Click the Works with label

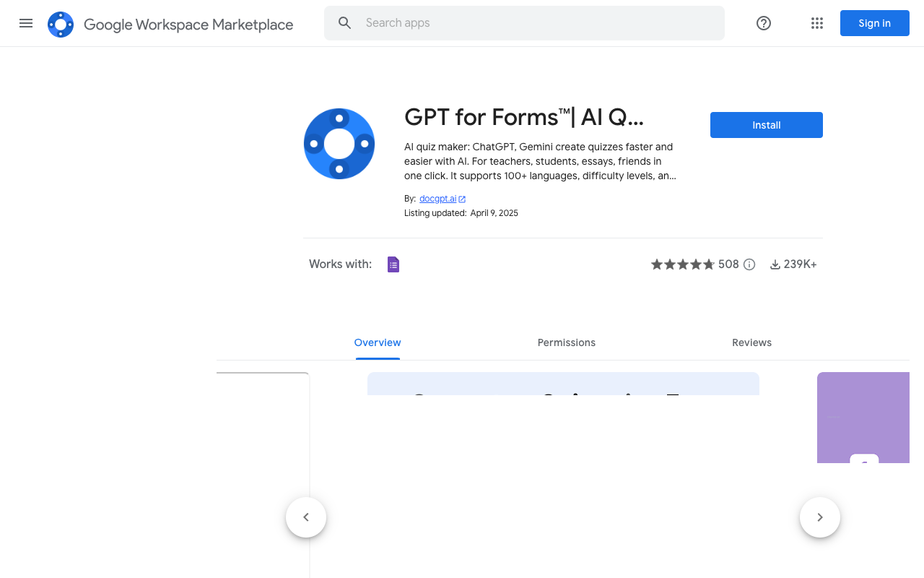click(x=340, y=264)
